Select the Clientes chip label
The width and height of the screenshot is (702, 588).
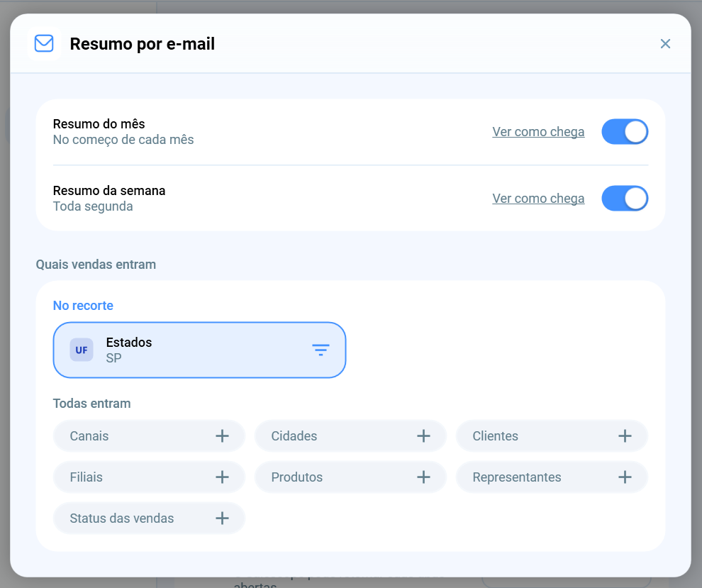495,436
